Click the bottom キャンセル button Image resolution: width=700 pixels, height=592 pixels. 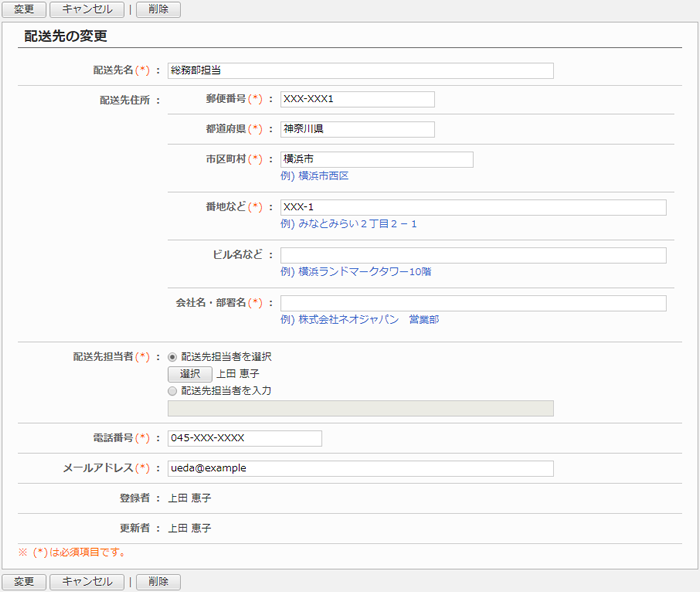tap(87, 581)
